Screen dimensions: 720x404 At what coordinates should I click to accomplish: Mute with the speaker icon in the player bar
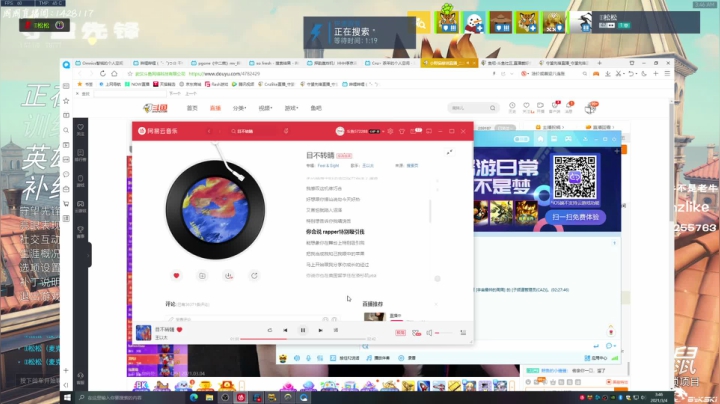point(429,333)
